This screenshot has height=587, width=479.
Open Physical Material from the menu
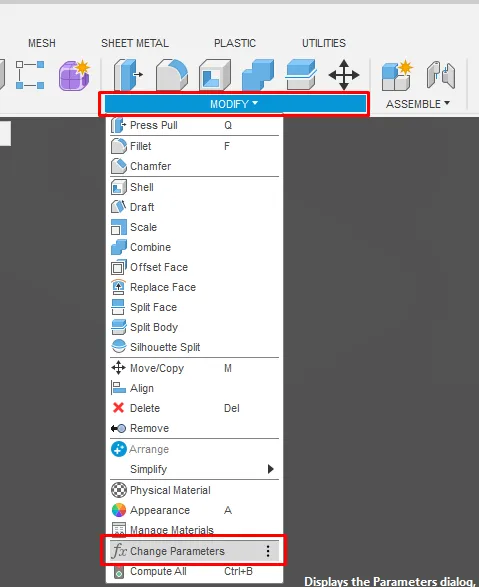pyautogui.click(x=195, y=490)
